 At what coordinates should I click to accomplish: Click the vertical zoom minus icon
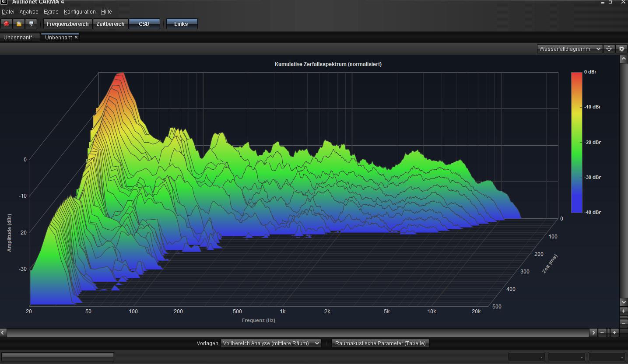click(624, 322)
